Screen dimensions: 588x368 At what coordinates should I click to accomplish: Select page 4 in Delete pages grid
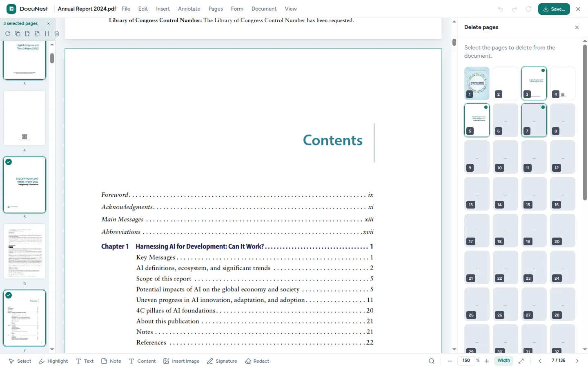pyautogui.click(x=563, y=83)
